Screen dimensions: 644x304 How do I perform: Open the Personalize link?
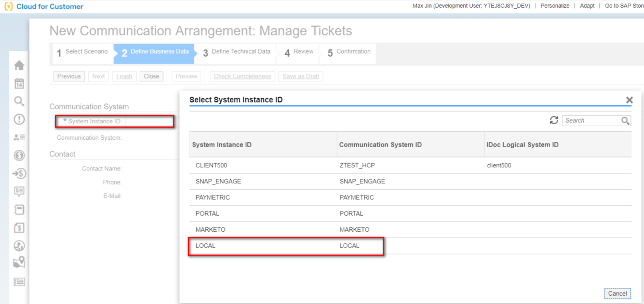[555, 6]
